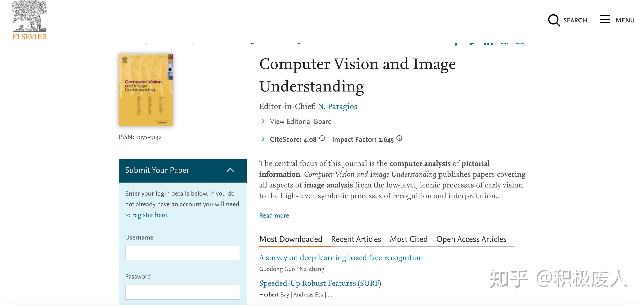Expand the CiteScore metrics chevron
644x305 pixels.
[263, 139]
